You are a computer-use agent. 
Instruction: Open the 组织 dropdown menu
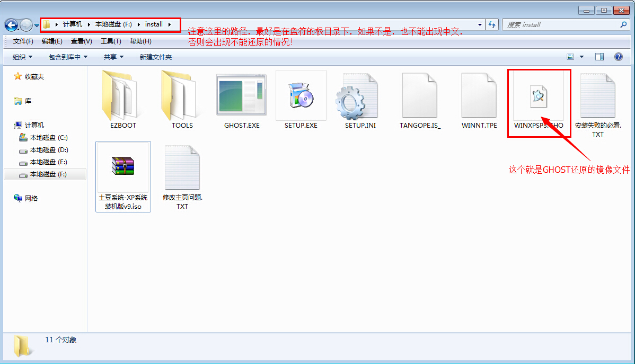(22, 57)
